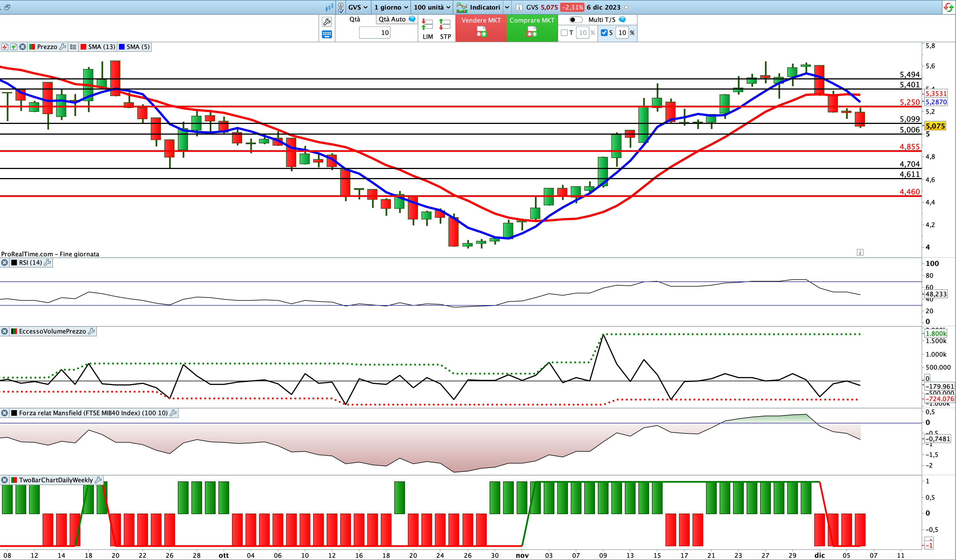Open Forza relat Mansfield settings wrench
This screenshot has height=560, width=956.
[x=173, y=413]
